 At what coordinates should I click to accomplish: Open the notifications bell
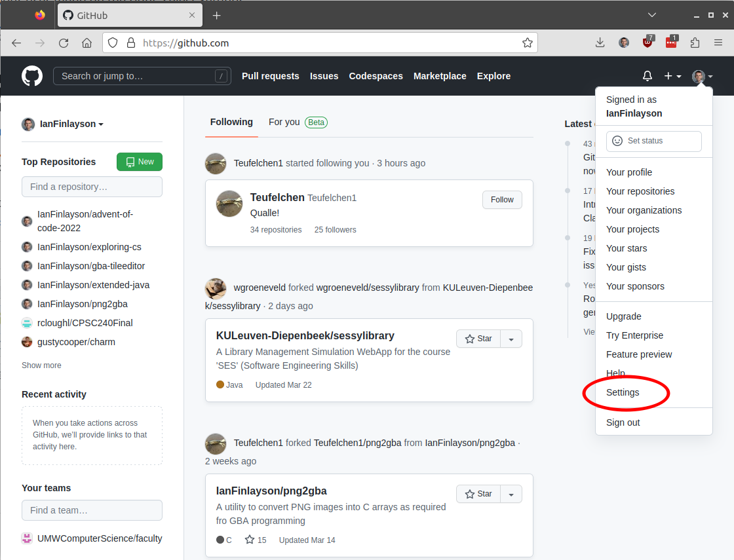pyautogui.click(x=647, y=76)
